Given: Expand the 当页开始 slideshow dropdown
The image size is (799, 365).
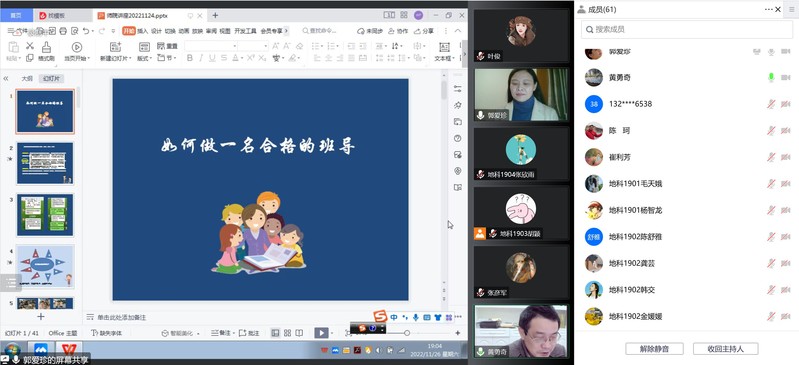Looking at the screenshot, I should coord(89,59).
